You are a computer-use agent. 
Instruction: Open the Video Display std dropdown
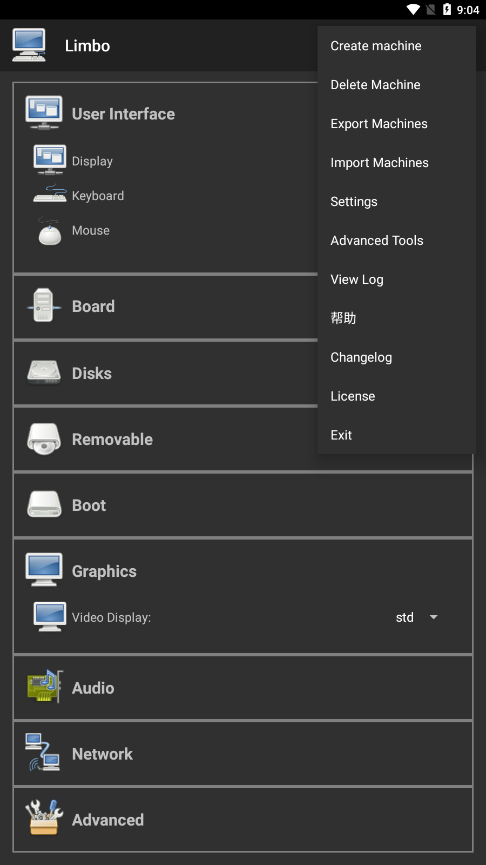click(417, 617)
